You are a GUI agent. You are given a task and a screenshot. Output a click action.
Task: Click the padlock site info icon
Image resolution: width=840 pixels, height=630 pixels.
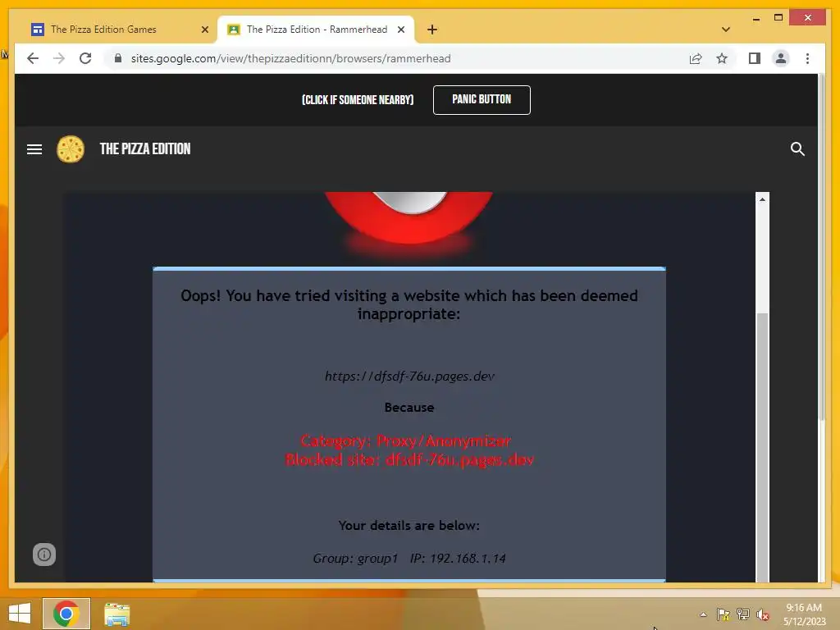(x=118, y=58)
